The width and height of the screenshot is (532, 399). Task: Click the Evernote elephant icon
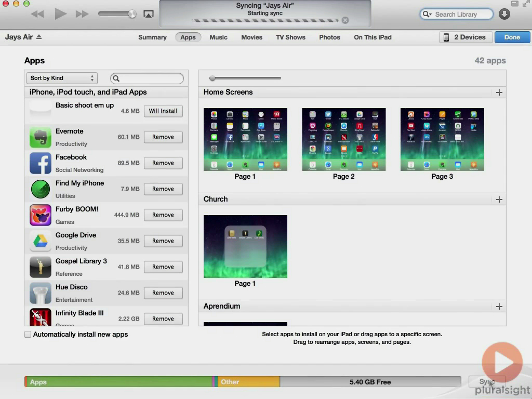tap(41, 137)
